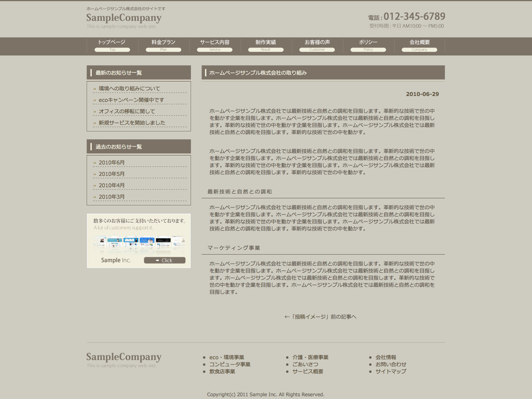
Task: Open オフィスの移転に関して news item
Action: (x=127, y=111)
